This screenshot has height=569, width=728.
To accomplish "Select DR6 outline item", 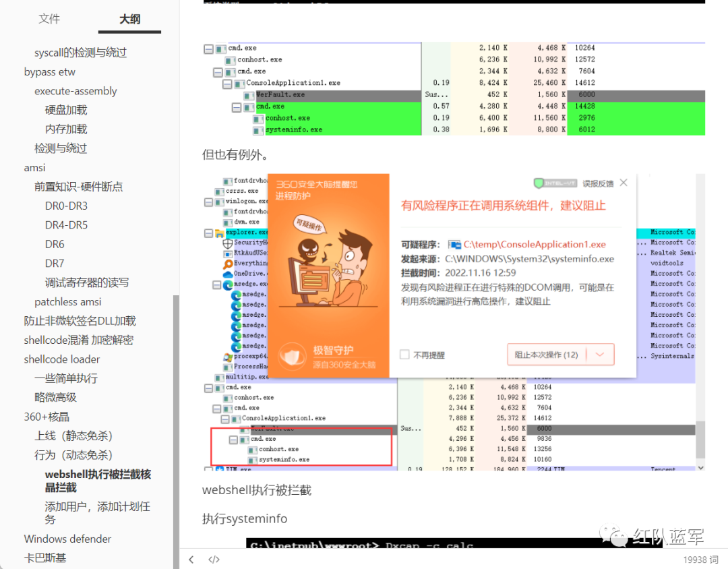I will click(x=55, y=244).
